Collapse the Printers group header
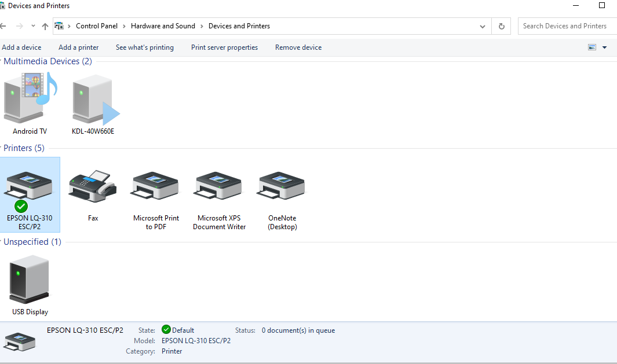Image resolution: width=617 pixels, height=364 pixels. tap(24, 148)
